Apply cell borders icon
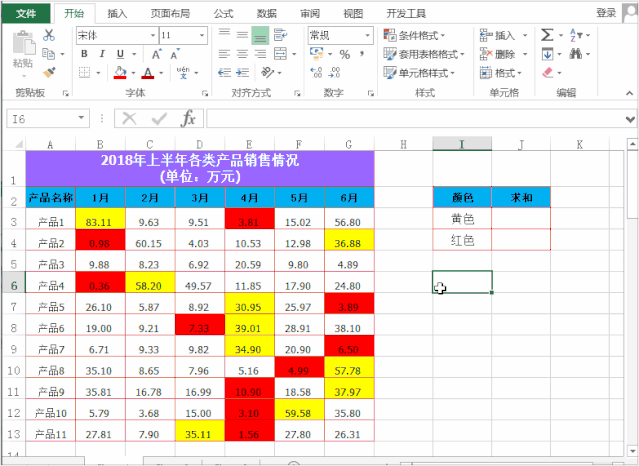Viewport: 639px width, 466px height. click(x=84, y=73)
